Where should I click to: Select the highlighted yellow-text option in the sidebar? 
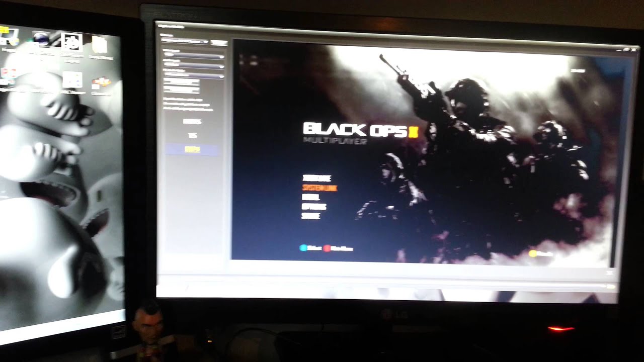(192, 149)
